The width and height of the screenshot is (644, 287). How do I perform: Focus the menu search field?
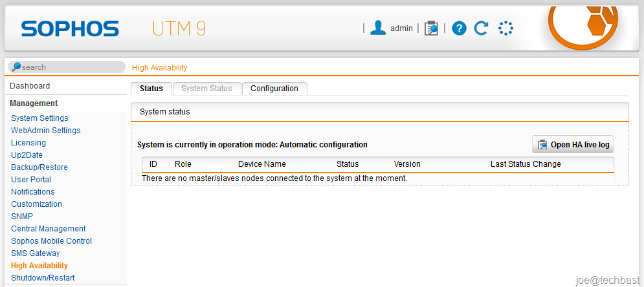tap(67, 67)
